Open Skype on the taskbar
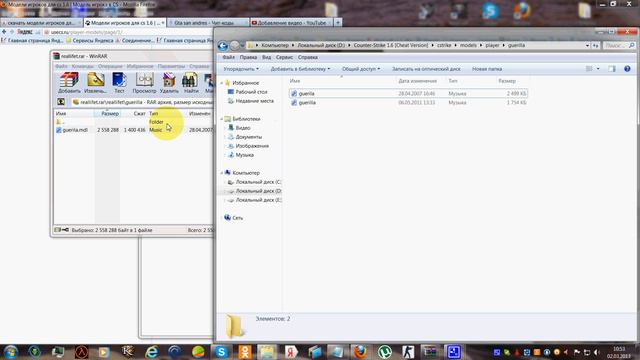The height and width of the screenshot is (360, 640). 222,352
